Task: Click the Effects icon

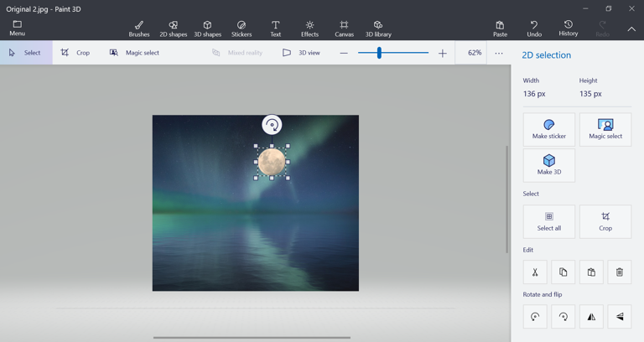Action: pyautogui.click(x=309, y=28)
